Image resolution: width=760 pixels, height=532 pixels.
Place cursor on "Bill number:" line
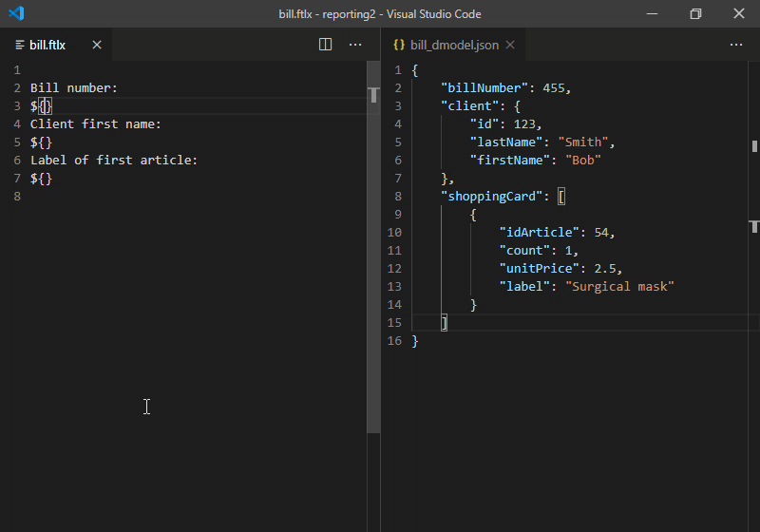(74, 88)
